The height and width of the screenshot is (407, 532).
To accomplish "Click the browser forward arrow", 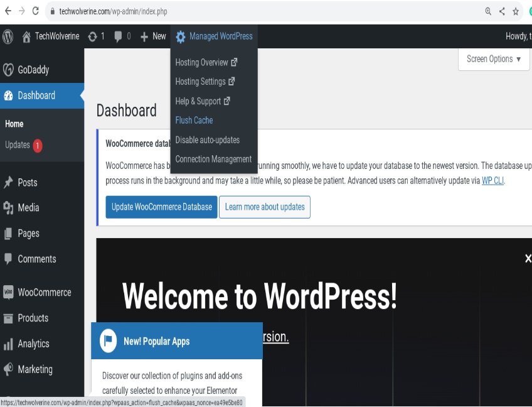I will point(22,11).
